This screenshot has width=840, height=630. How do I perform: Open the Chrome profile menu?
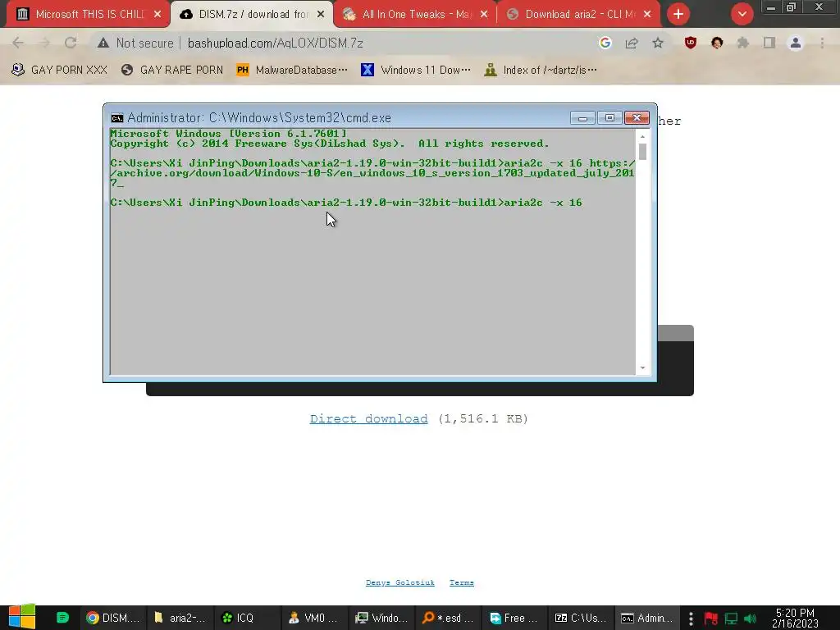pos(796,43)
